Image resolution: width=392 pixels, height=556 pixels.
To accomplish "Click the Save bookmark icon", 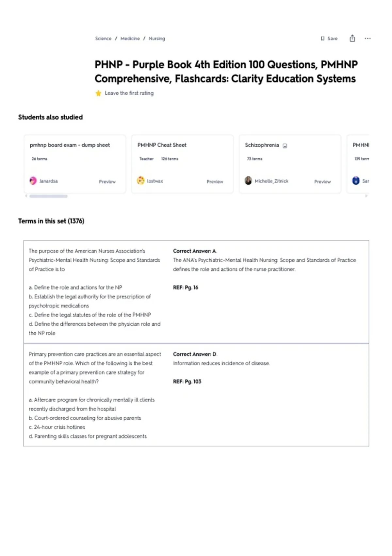I will point(323,39).
